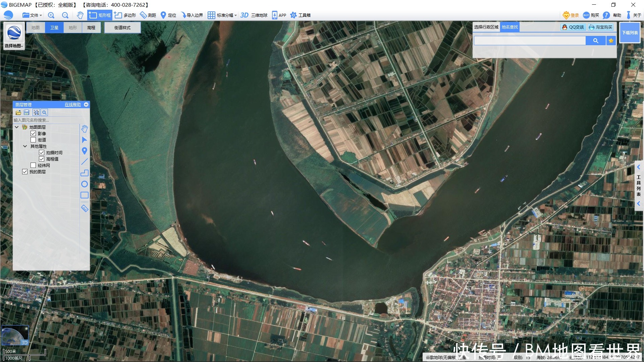
Task: Collapse the 其他属性 tree node
Action: click(x=25, y=146)
